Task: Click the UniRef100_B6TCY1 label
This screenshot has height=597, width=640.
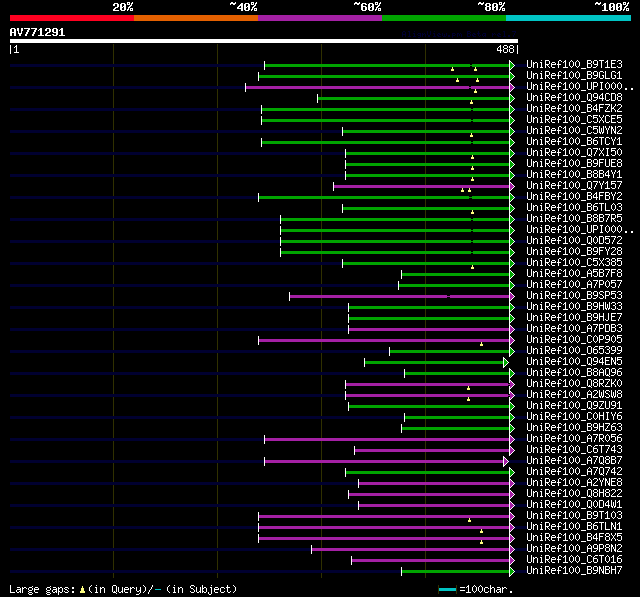Action: coord(574,142)
